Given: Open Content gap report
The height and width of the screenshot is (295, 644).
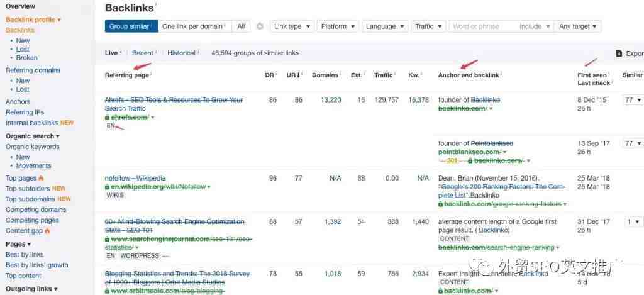Looking at the screenshot, I should point(24,231).
